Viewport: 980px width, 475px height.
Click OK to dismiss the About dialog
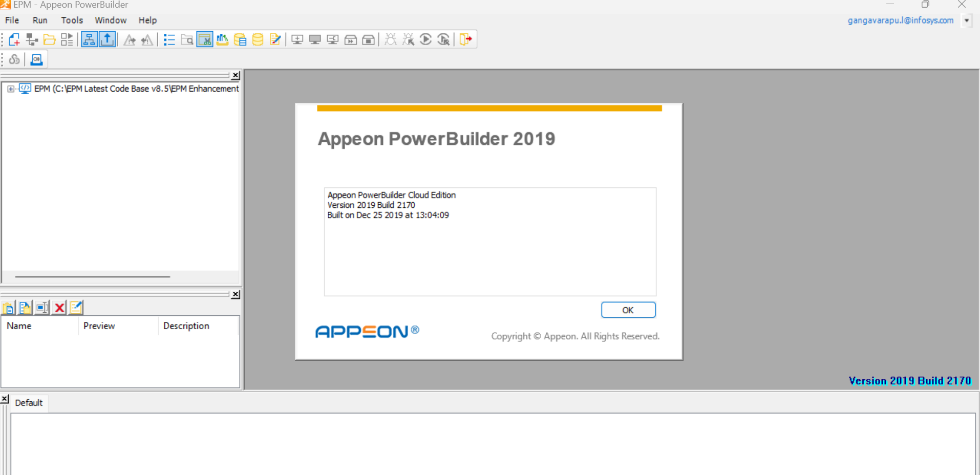coord(628,310)
